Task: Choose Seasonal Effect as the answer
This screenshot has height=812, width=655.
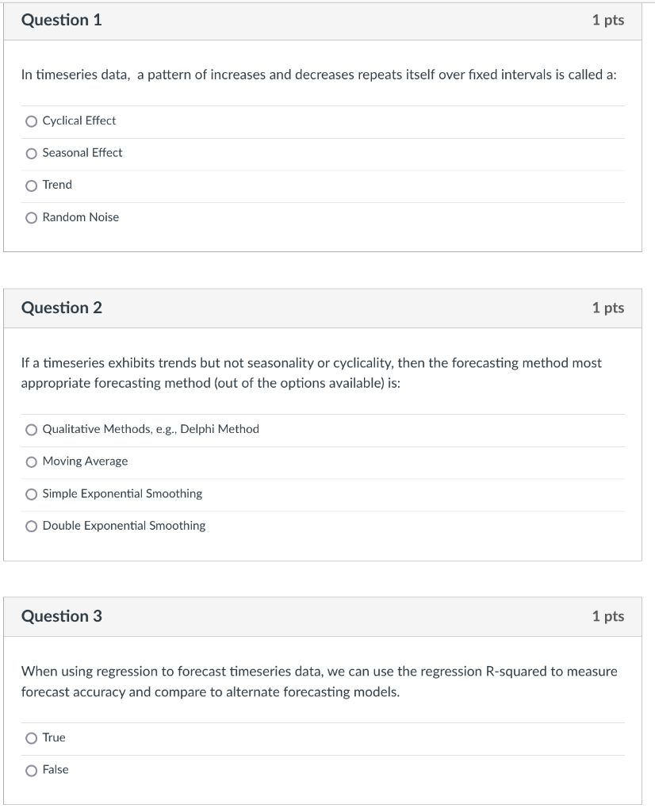Action: click(31, 153)
